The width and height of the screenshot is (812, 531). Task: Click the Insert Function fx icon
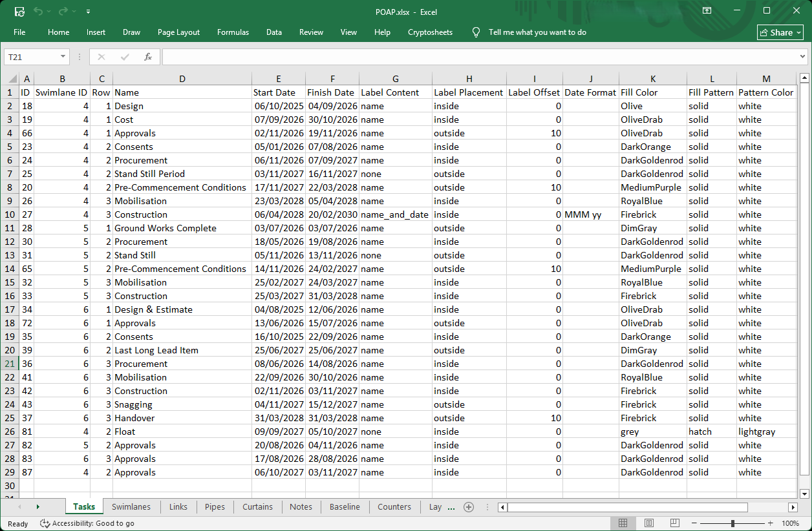(148, 57)
